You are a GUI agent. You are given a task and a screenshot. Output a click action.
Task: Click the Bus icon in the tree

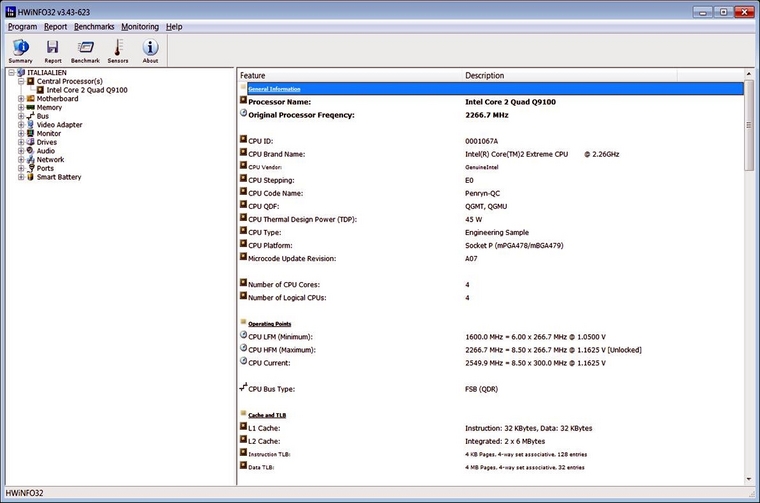tap(31, 116)
